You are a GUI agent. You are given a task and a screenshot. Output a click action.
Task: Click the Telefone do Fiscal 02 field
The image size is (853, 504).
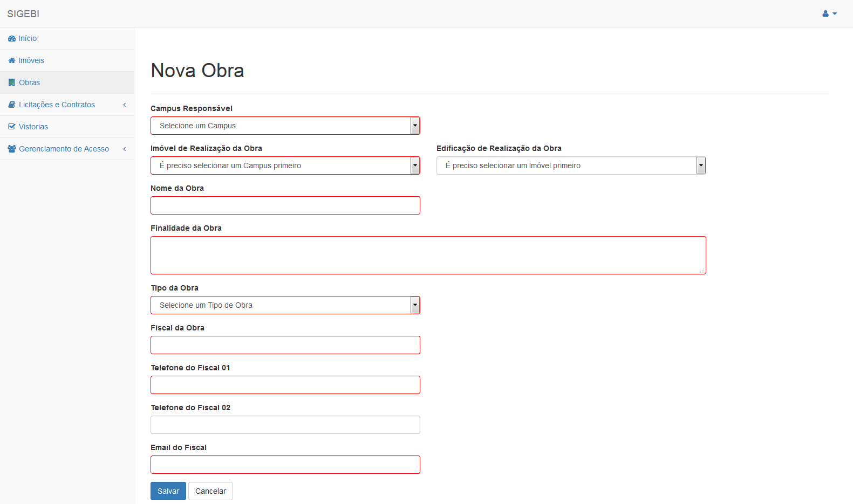click(285, 425)
